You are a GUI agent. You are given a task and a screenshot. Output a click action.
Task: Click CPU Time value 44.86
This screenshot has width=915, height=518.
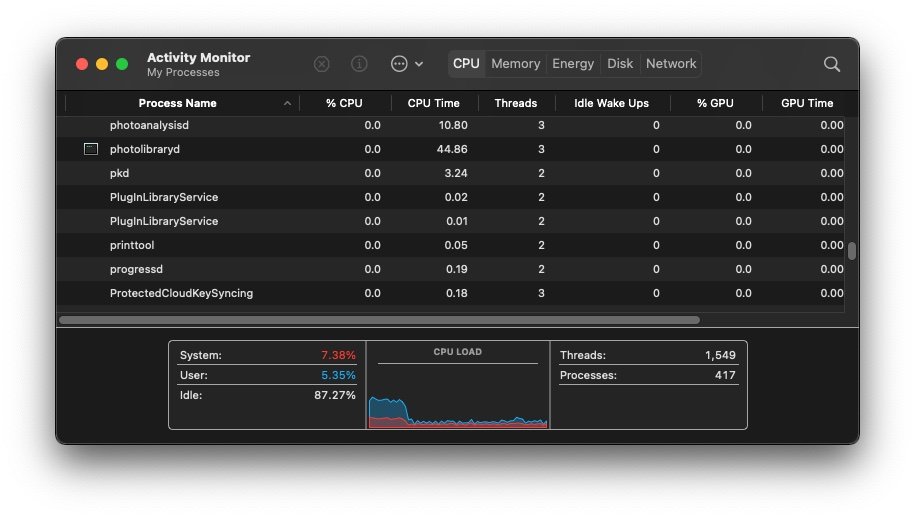452,149
